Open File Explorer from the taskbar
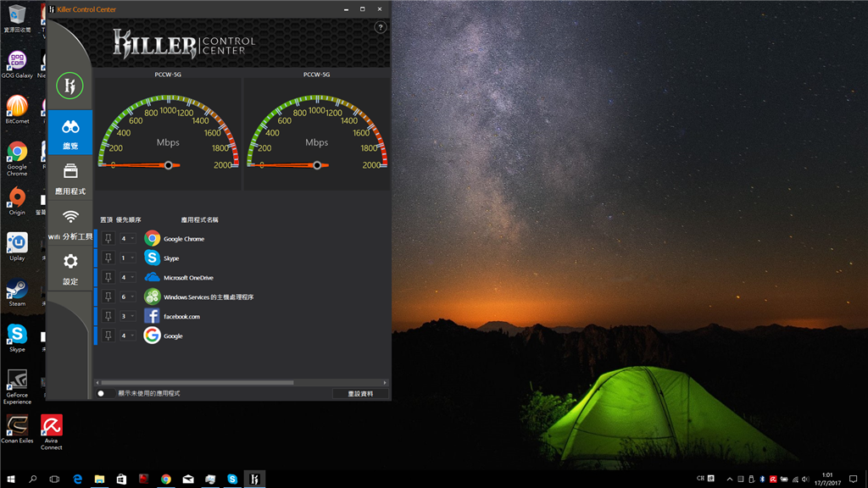The width and height of the screenshot is (868, 488). [99, 480]
